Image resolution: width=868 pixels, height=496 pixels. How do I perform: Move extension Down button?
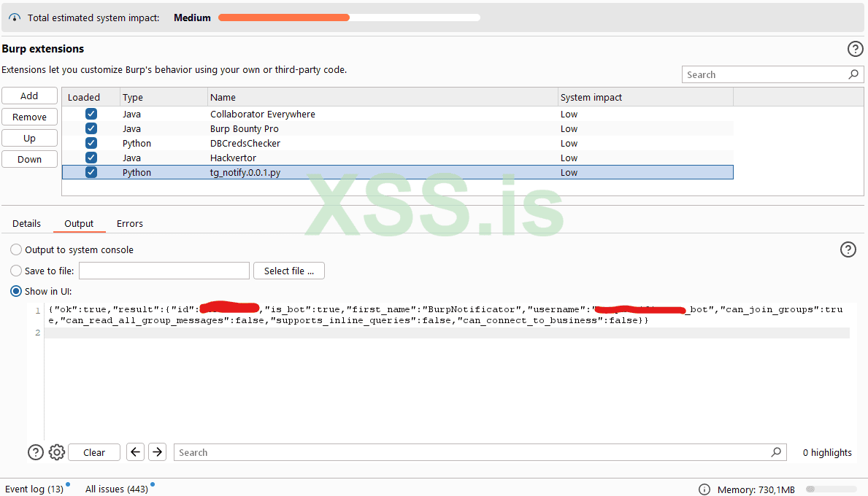tap(29, 159)
